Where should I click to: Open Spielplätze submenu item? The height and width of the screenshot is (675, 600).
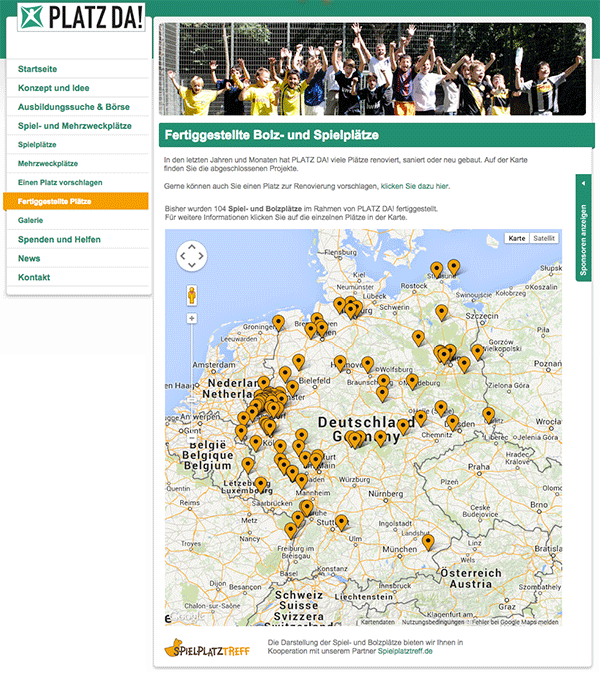(37, 145)
